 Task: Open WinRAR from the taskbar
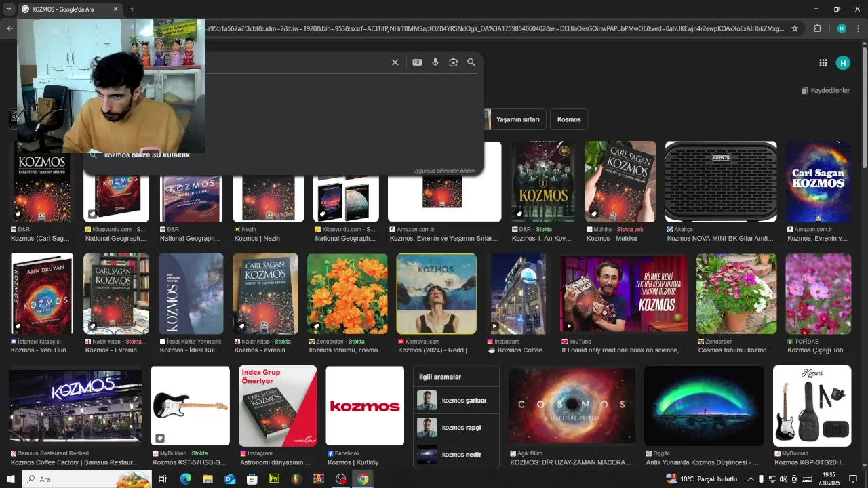(x=319, y=479)
